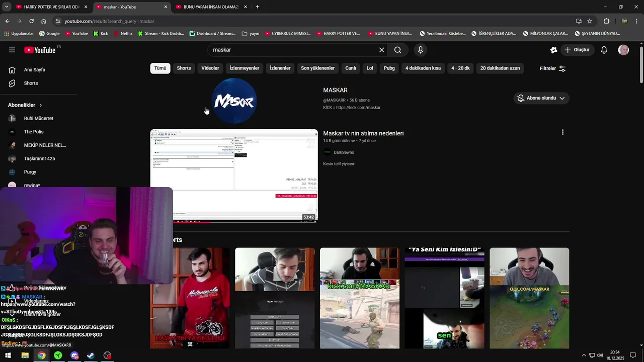
Task: Select the Canlı filter chip
Action: (350, 68)
